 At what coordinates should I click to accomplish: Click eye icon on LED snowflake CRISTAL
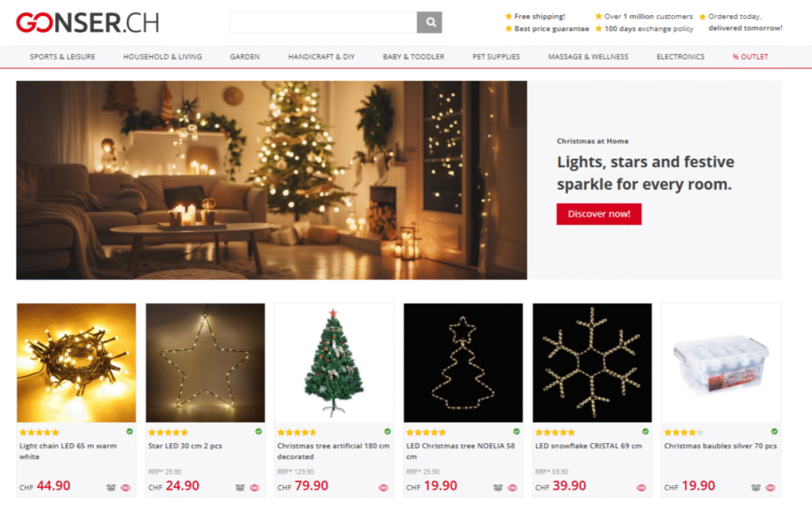641,487
